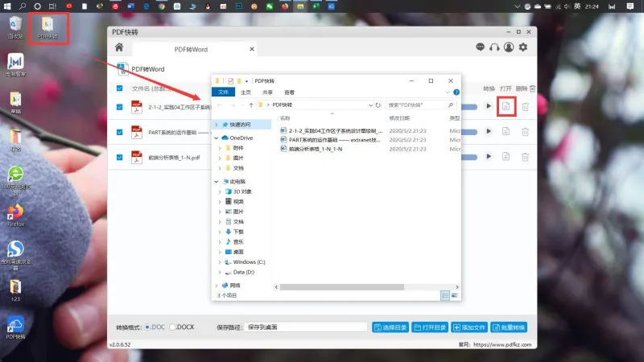Uncheck the 2-1-2_实践04 file checkbox
644x362 pixels.
coord(119,107)
